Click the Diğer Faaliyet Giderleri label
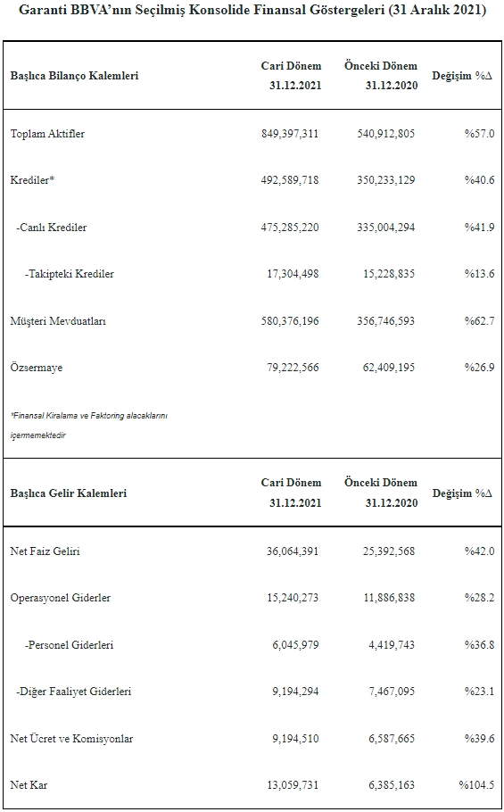Viewport: 504px width, 812px height. coord(74,692)
